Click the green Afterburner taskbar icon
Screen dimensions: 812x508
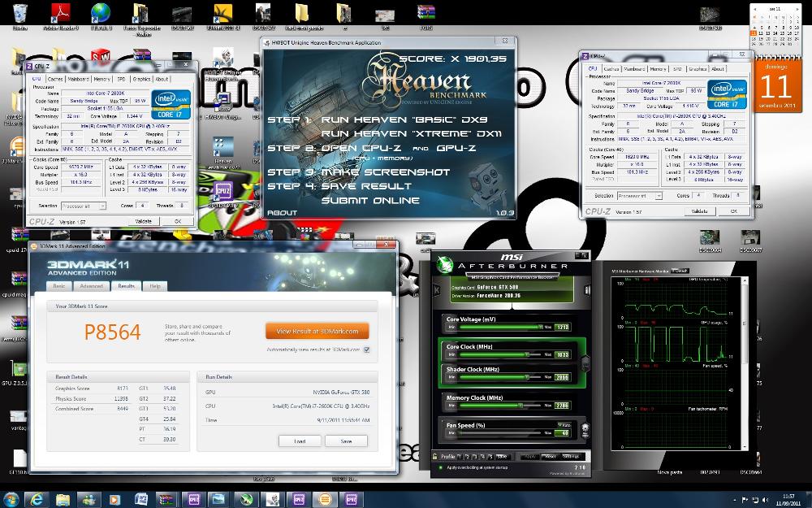246,500
